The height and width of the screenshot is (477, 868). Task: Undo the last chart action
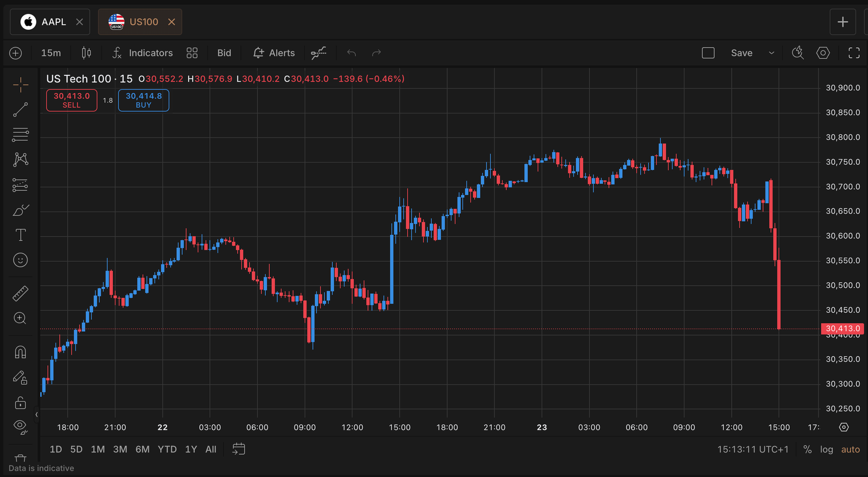[352, 53]
